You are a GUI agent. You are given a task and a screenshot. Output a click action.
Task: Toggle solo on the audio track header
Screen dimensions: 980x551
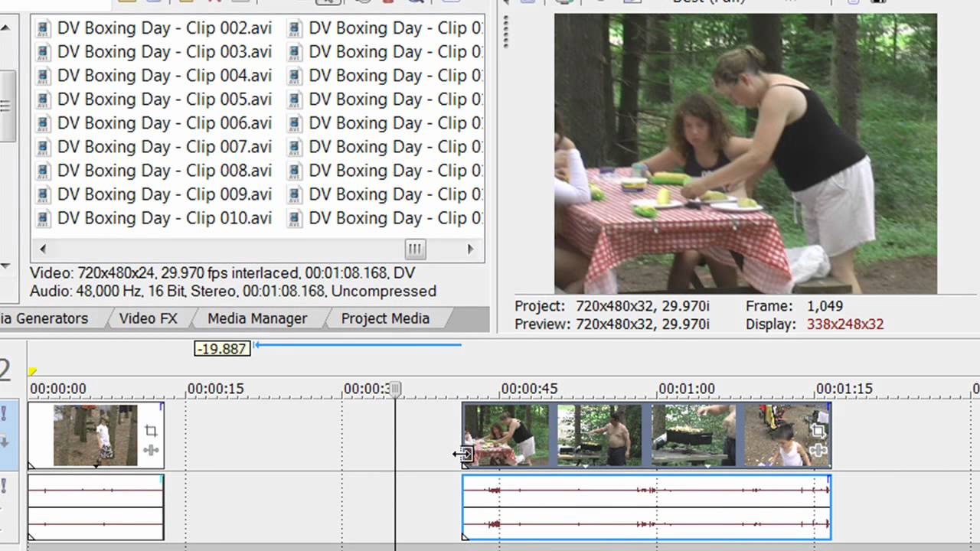coord(3,485)
